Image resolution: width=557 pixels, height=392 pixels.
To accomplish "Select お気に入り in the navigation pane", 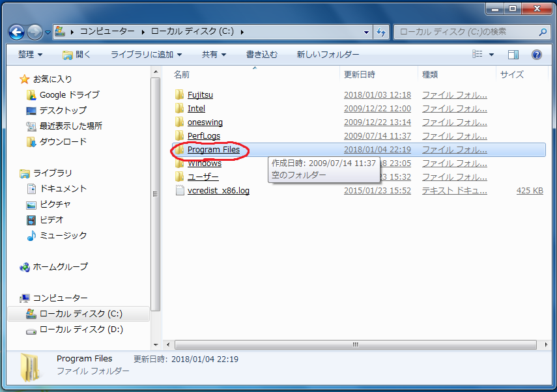I will [x=52, y=79].
